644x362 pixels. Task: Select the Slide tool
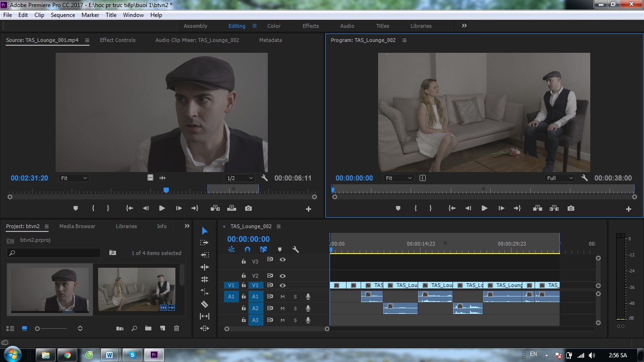point(205,329)
